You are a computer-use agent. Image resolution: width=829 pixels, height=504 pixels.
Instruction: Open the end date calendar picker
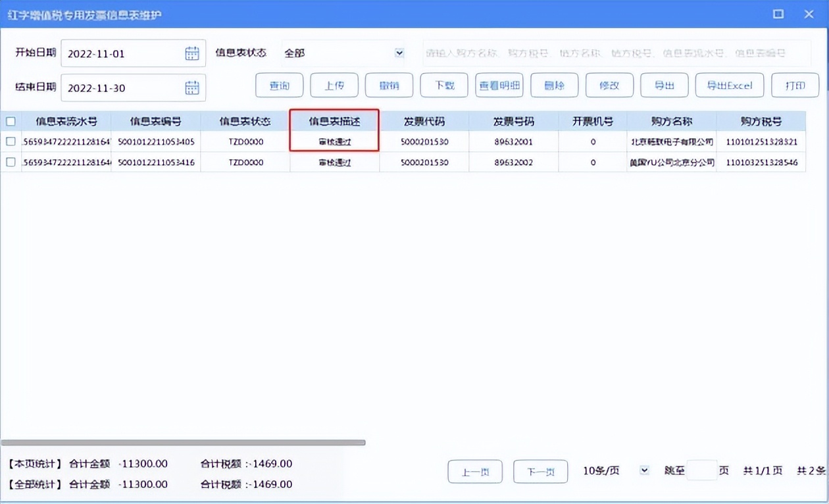[x=191, y=88]
